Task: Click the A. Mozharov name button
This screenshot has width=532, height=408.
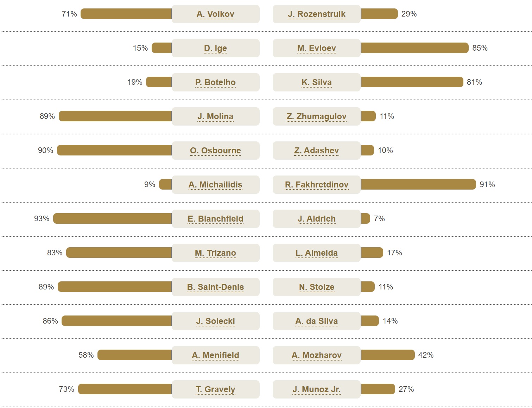Action: pyautogui.click(x=316, y=355)
